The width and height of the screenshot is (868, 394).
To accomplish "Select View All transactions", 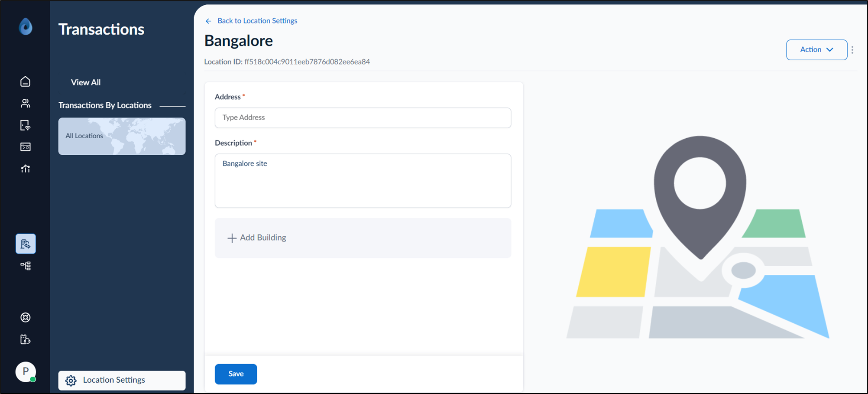I will click(x=86, y=82).
